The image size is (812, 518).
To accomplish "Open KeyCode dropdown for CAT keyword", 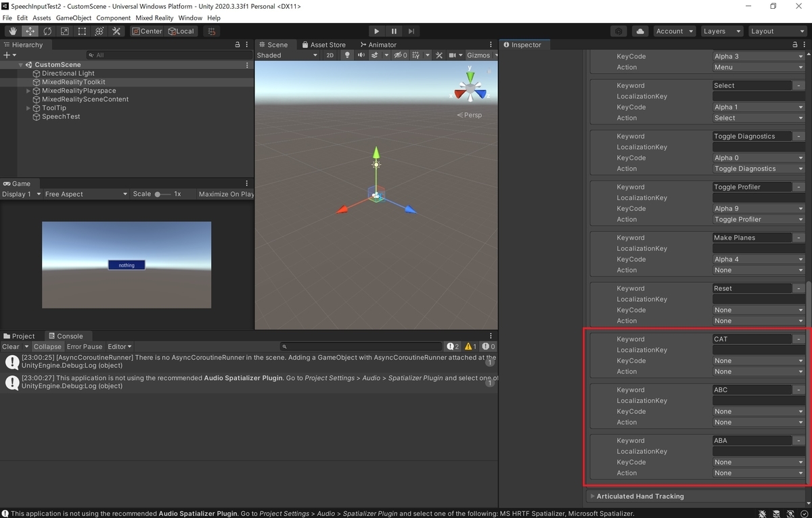I will (x=759, y=360).
